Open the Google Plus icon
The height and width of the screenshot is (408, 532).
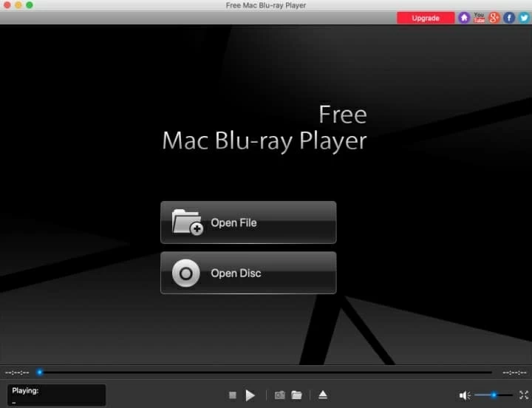(494, 18)
